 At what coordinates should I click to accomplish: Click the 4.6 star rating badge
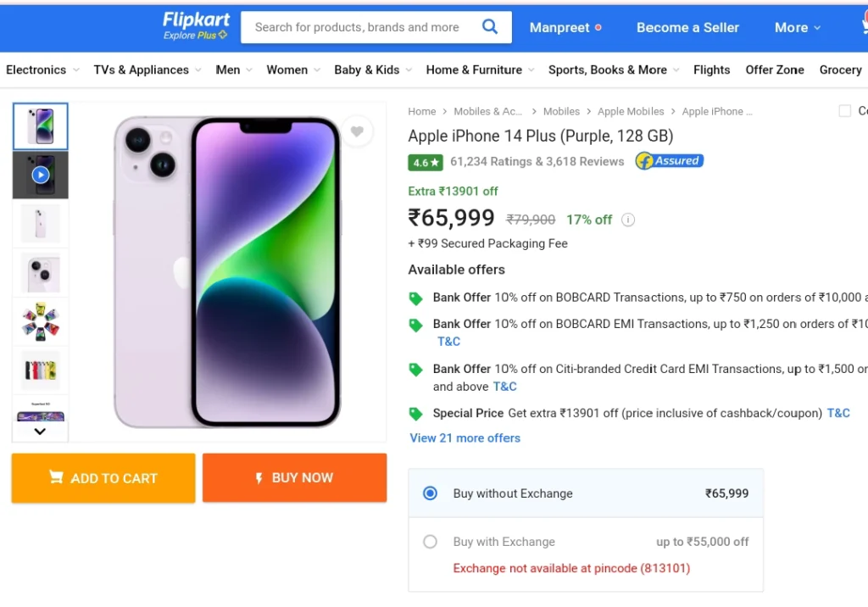click(426, 162)
